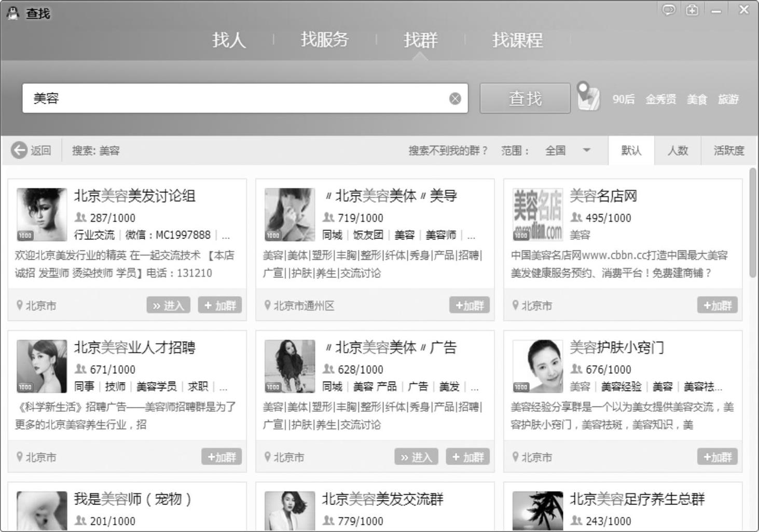Sort results by 活跃度
Screen dimensions: 759x532
[729, 150]
